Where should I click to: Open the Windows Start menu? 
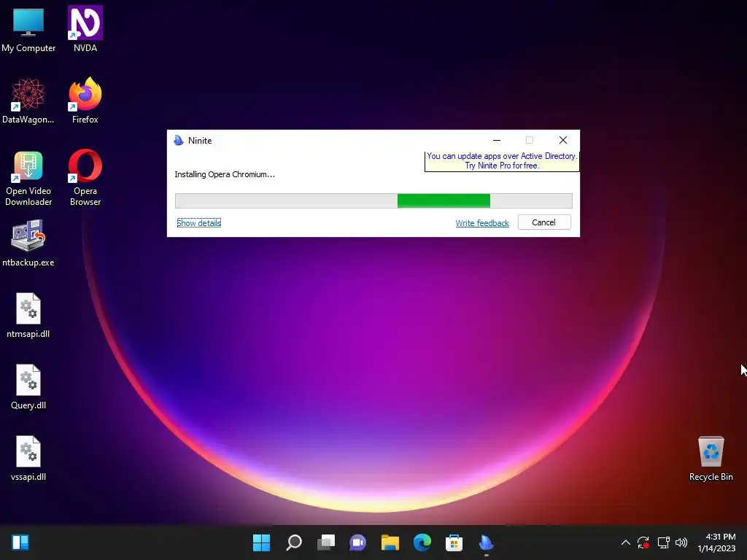tap(261, 542)
